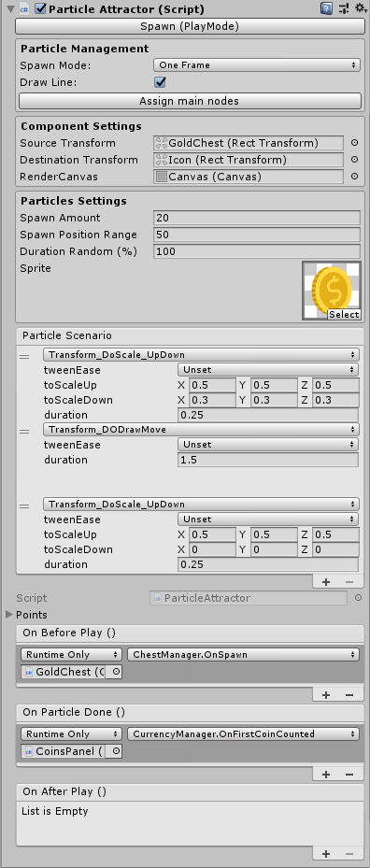Open the Spawn Mode dropdown
The image size is (370, 868).
point(256,64)
